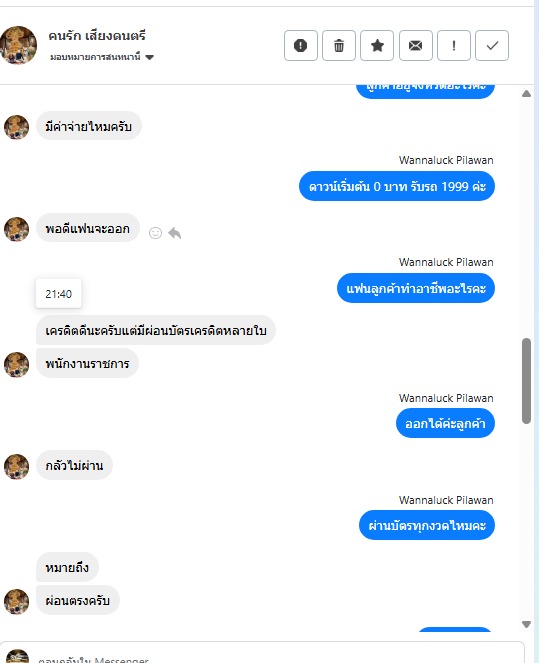The width and height of the screenshot is (539, 663).
Task: Open contact's profile picture in header
Action: (x=18, y=45)
